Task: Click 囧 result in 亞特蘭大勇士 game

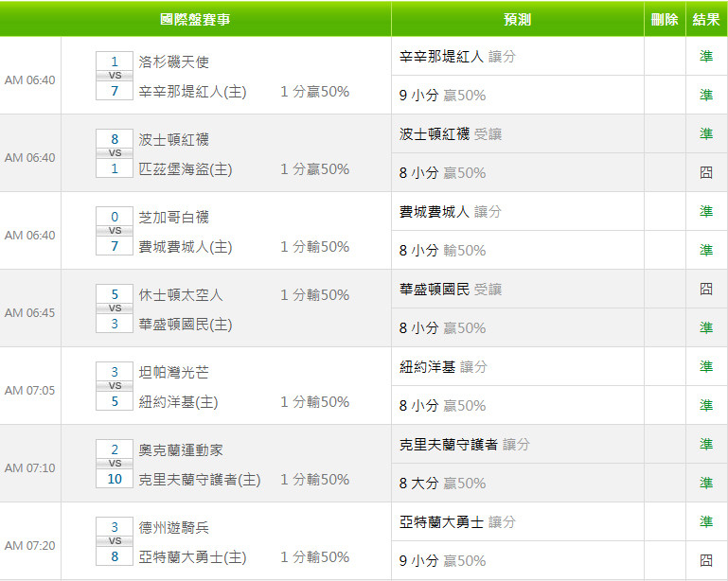Action: coord(706,560)
